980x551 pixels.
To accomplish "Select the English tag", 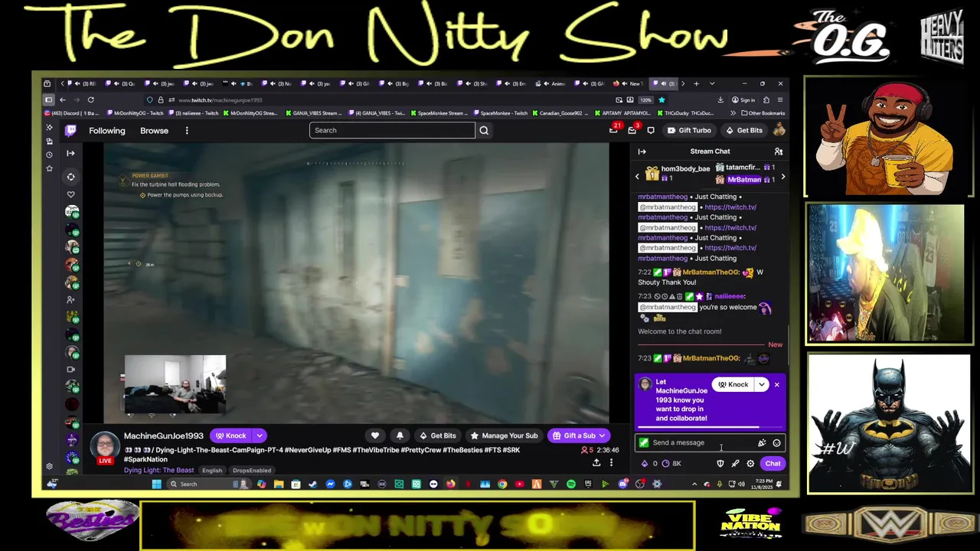I will pos(212,470).
